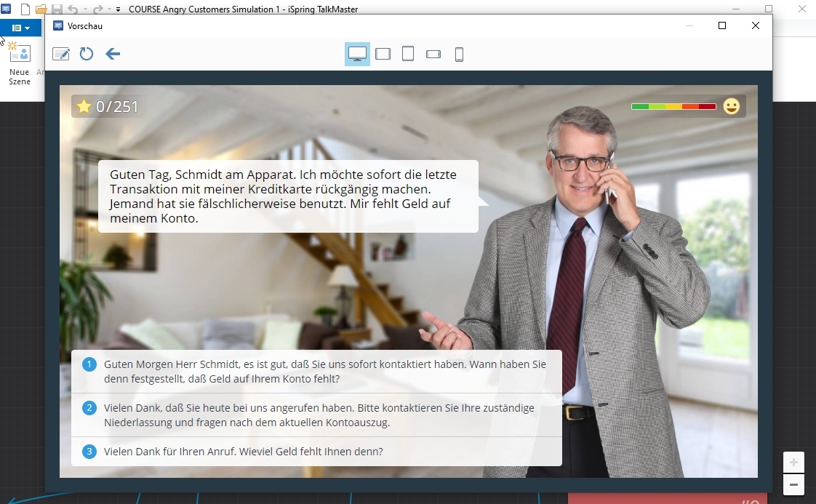The height and width of the screenshot is (504, 816).
Task: Click Neue Szene in main window ribbon
Action: click(19, 63)
